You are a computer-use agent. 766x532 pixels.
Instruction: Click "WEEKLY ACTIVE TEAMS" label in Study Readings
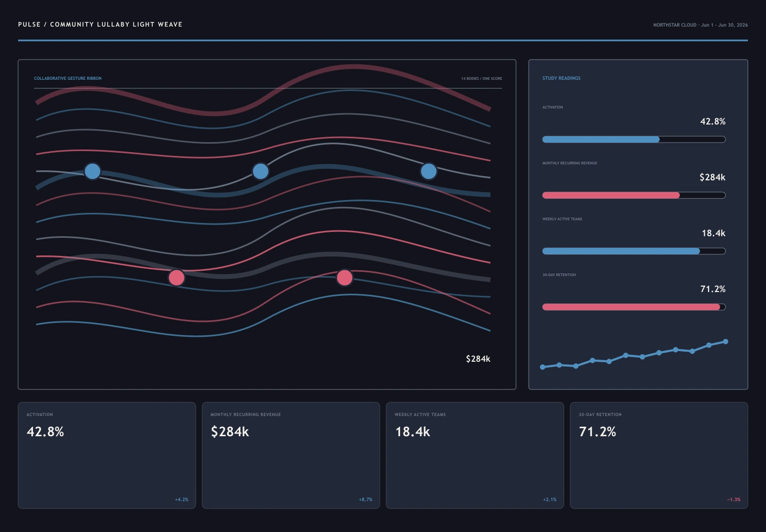562,219
